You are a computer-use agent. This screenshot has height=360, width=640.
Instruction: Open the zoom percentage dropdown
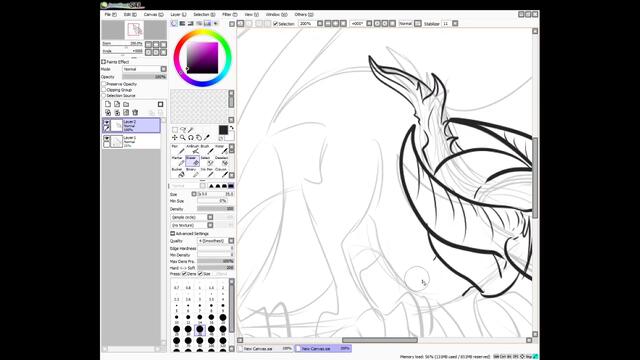[x=320, y=24]
